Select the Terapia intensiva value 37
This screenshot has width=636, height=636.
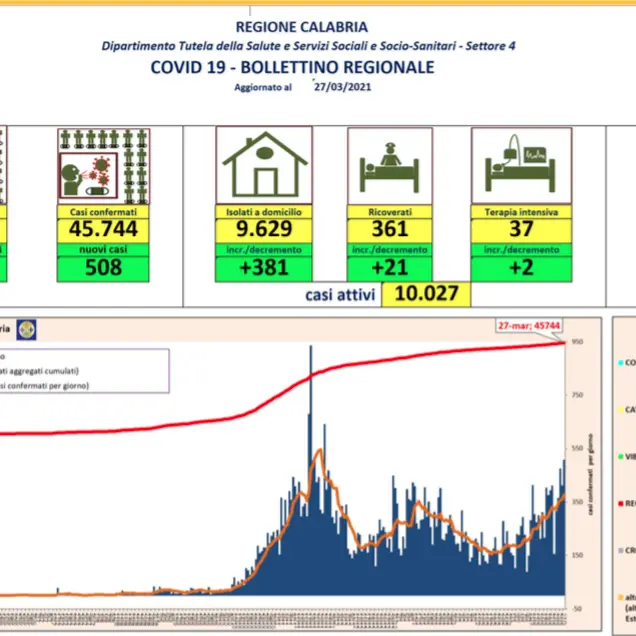coord(521,229)
